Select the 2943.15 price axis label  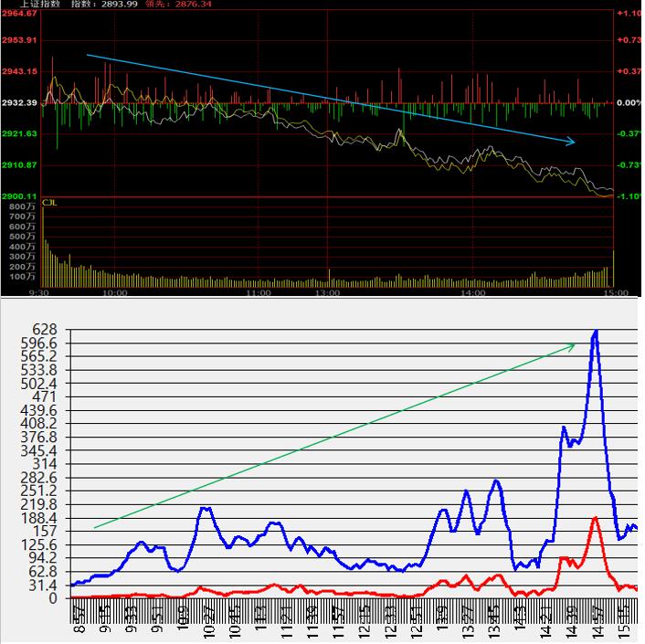pyautogui.click(x=19, y=71)
